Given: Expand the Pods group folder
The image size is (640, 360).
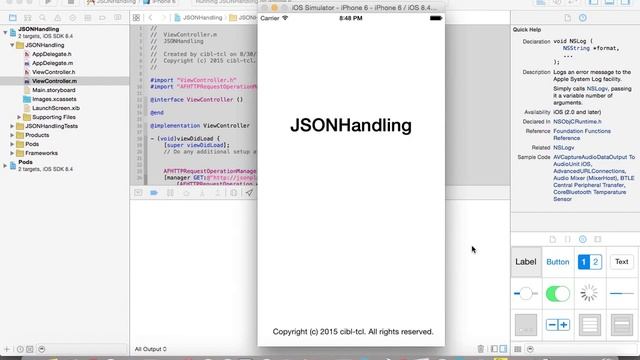Looking at the screenshot, I should [x=12, y=144].
